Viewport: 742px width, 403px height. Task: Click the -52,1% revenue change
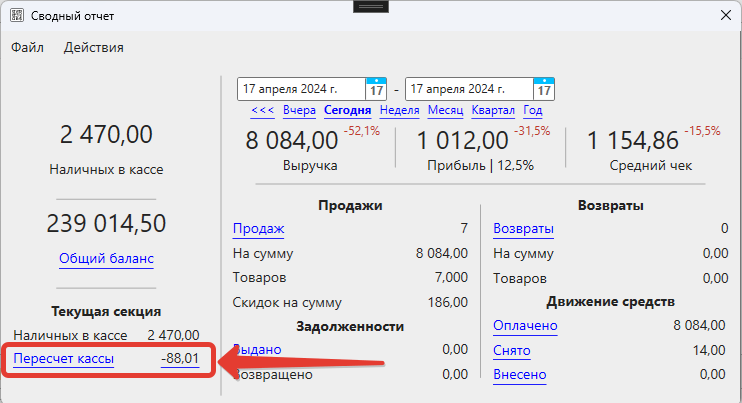tap(362, 131)
